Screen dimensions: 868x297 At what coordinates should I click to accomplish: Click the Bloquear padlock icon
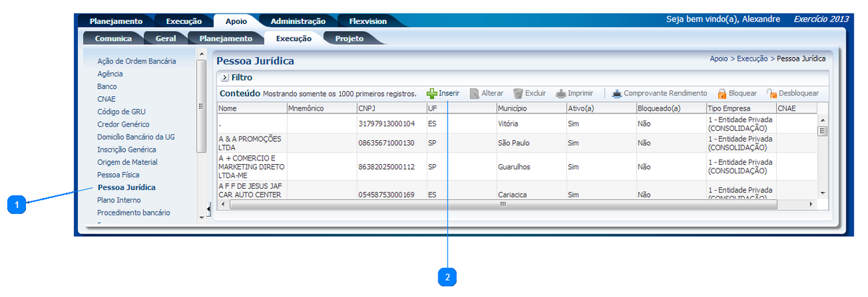pos(722,93)
